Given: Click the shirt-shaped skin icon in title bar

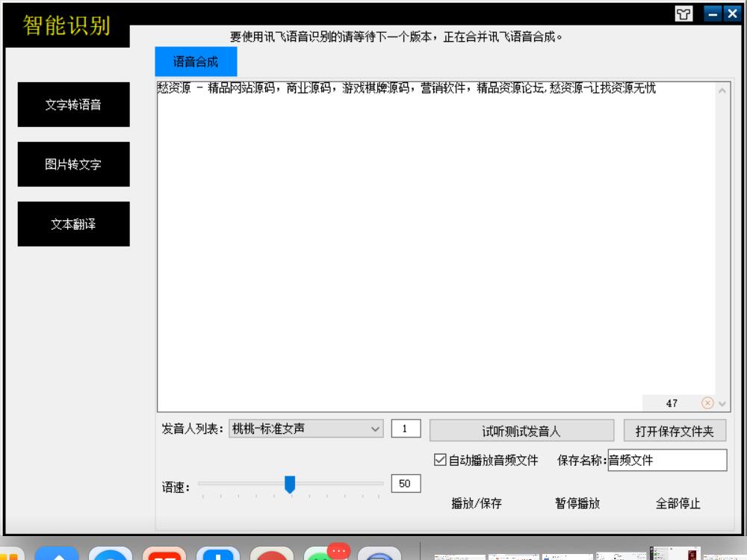Looking at the screenshot, I should point(684,13).
